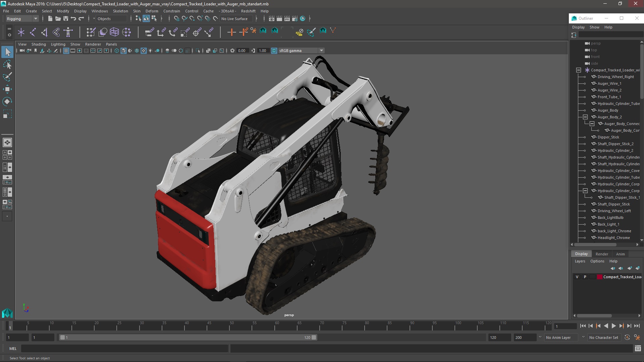This screenshot has height=362, width=644.
Task: Open Layer Editor Options menu
Action: (597, 261)
